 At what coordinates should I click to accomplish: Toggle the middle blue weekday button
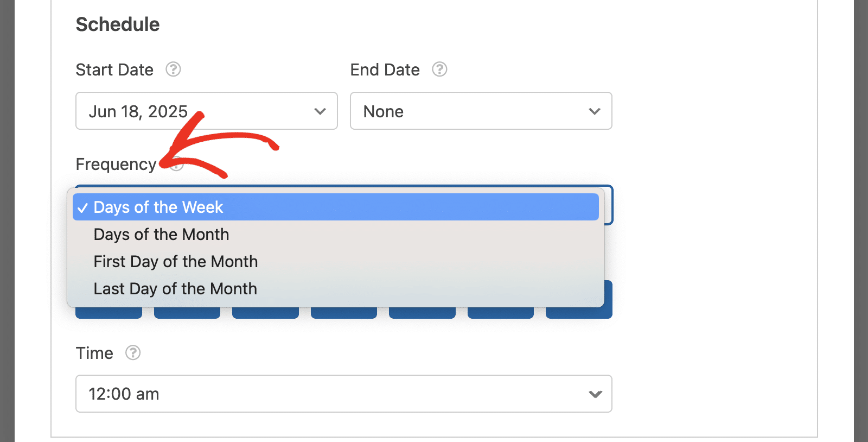pos(344,313)
